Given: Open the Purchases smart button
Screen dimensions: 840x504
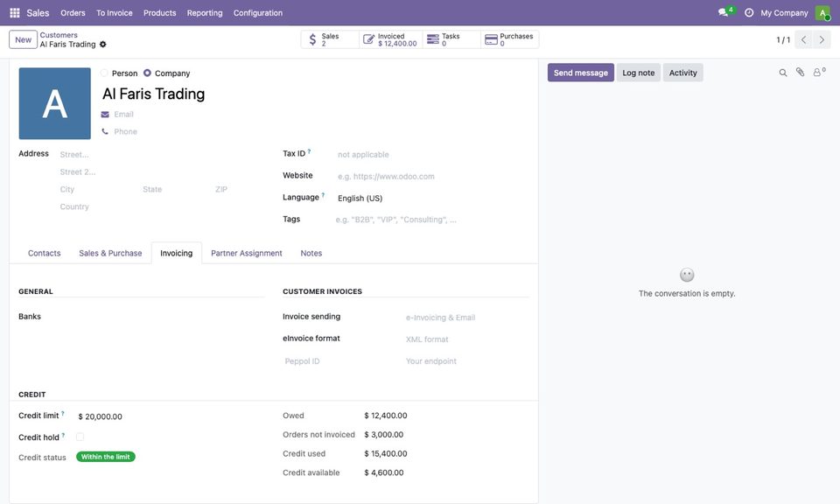Looking at the screenshot, I should pos(509,39).
